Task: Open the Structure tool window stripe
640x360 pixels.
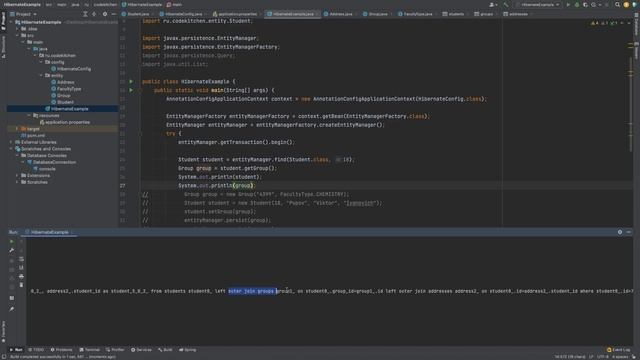Action: pyautogui.click(x=3, y=46)
